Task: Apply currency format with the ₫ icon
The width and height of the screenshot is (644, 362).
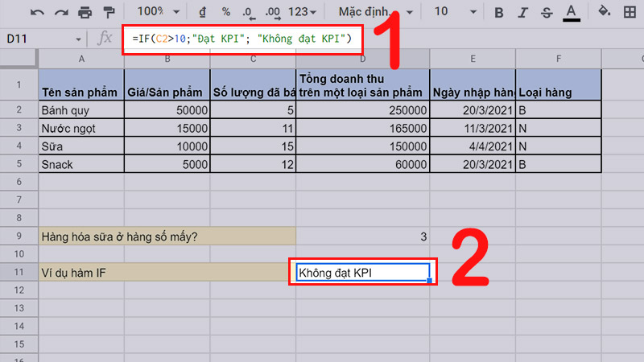Action: [x=200, y=13]
